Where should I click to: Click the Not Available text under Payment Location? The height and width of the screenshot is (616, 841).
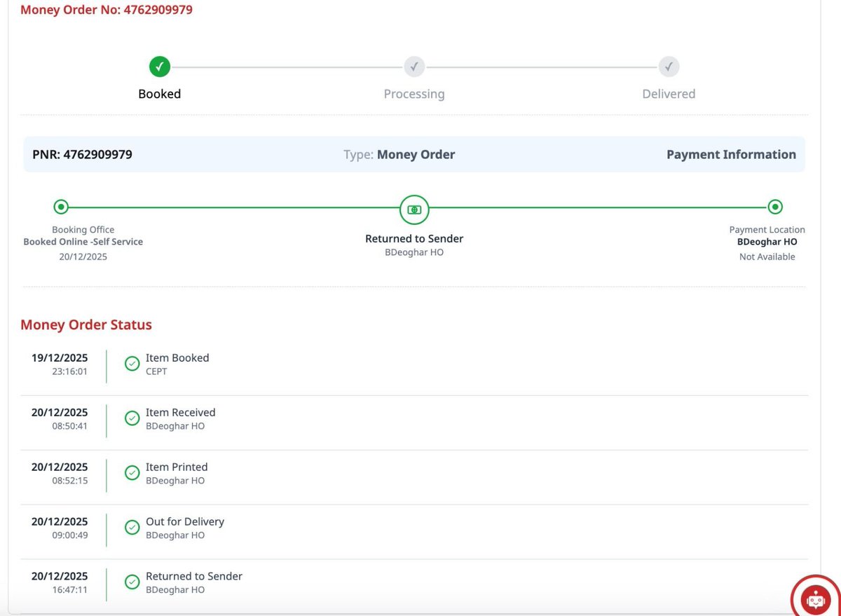[767, 256]
